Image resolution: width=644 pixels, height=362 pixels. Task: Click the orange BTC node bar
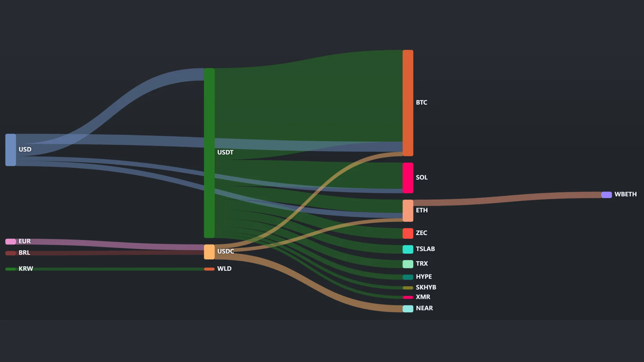click(x=408, y=103)
